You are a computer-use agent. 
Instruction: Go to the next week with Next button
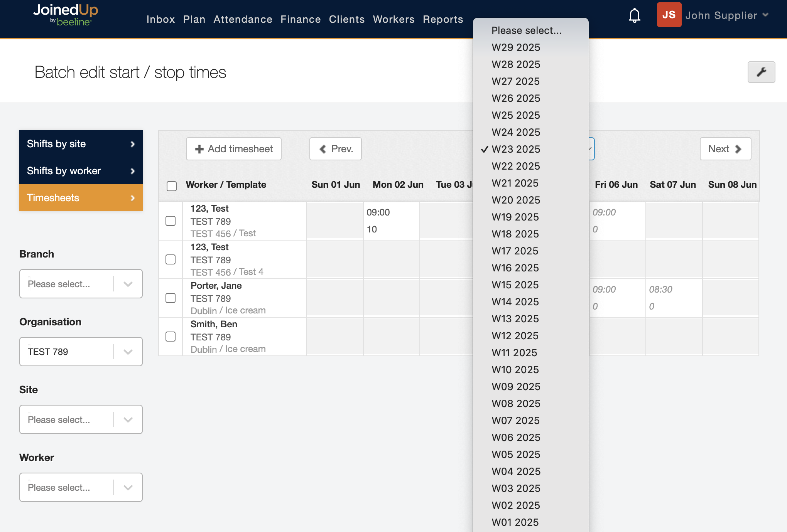pyautogui.click(x=725, y=149)
